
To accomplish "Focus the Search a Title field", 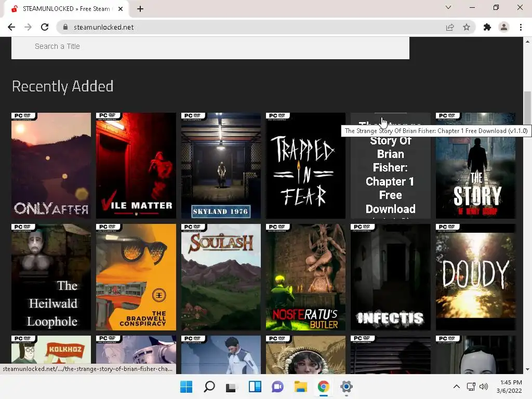I will coord(210,47).
